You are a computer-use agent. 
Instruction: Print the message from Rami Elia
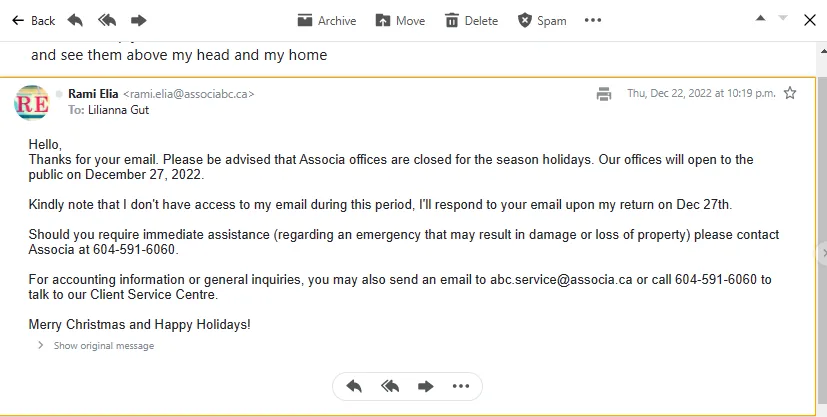click(604, 94)
